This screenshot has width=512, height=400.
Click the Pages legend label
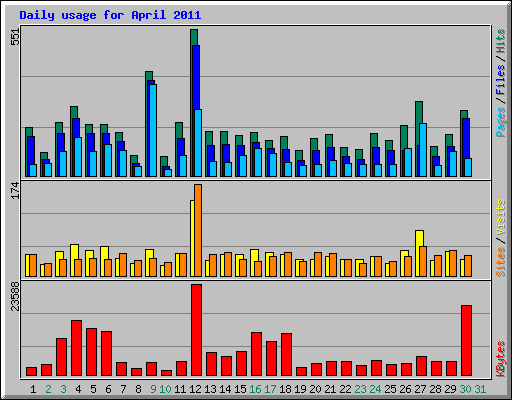(501, 122)
